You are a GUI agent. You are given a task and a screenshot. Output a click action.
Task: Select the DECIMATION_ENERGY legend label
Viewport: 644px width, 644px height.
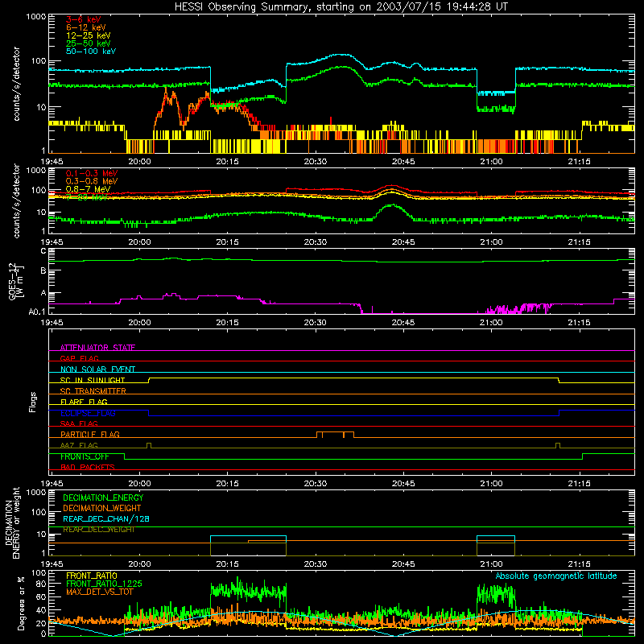click(103, 497)
